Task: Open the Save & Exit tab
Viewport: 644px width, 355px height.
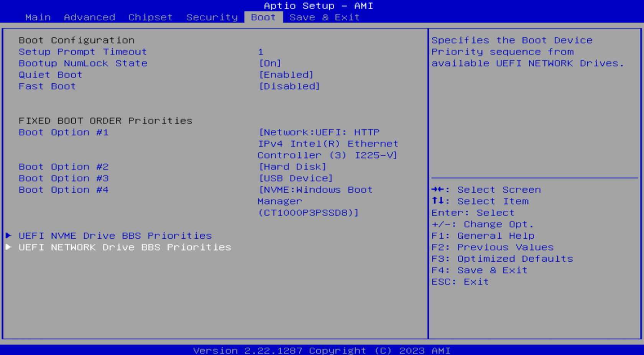Action: [324, 17]
